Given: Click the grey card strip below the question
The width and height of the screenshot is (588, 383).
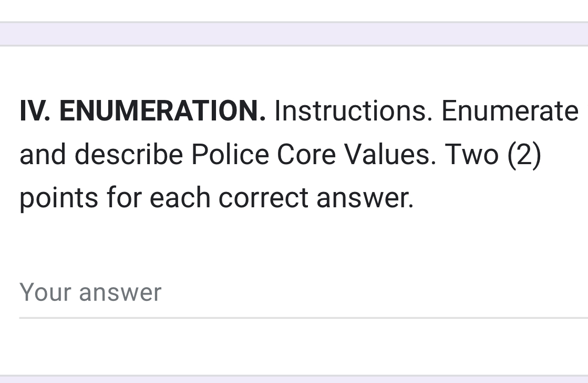Looking at the screenshot, I should coord(294,380).
